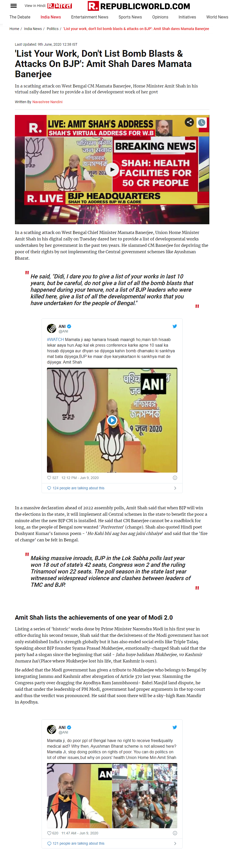Select Entertainment News in navigation

click(x=90, y=17)
